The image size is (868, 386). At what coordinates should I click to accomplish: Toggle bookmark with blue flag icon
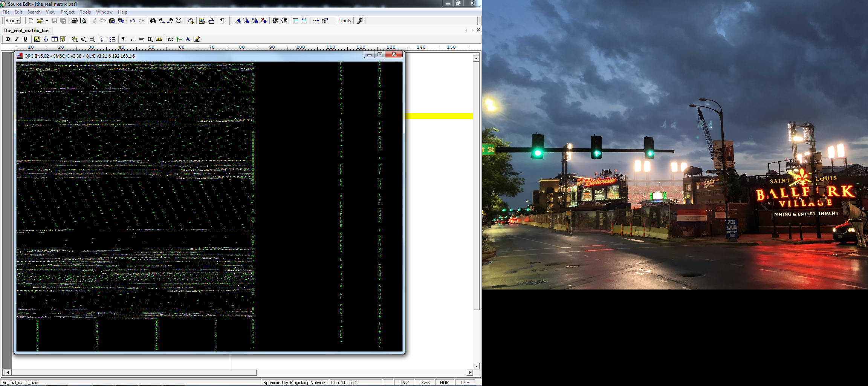pyautogui.click(x=237, y=21)
